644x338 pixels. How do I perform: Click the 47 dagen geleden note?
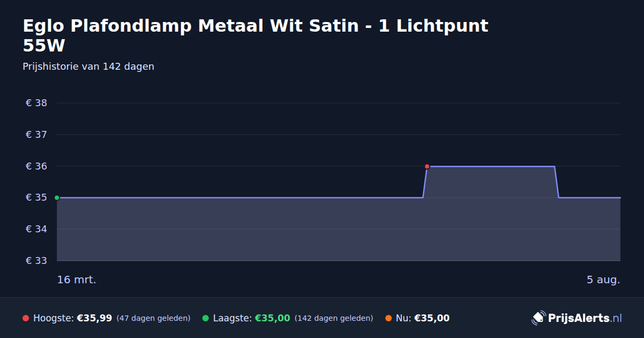153,318
